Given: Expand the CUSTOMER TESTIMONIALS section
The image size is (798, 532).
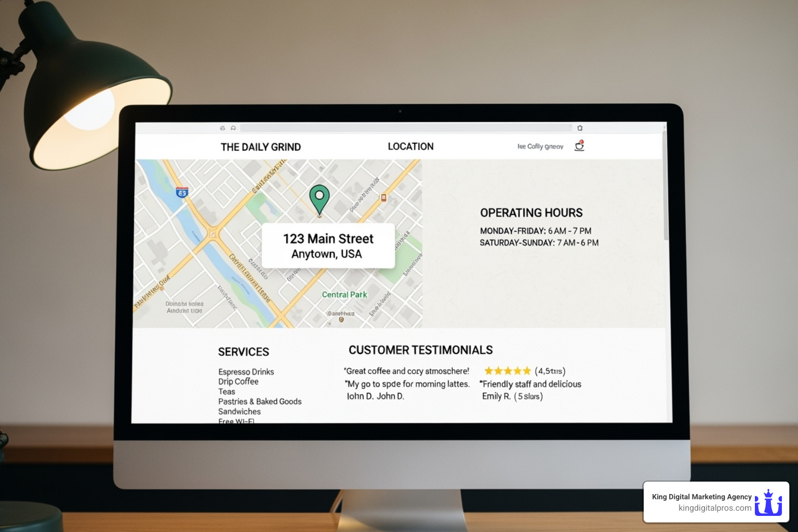Looking at the screenshot, I should click(x=421, y=350).
